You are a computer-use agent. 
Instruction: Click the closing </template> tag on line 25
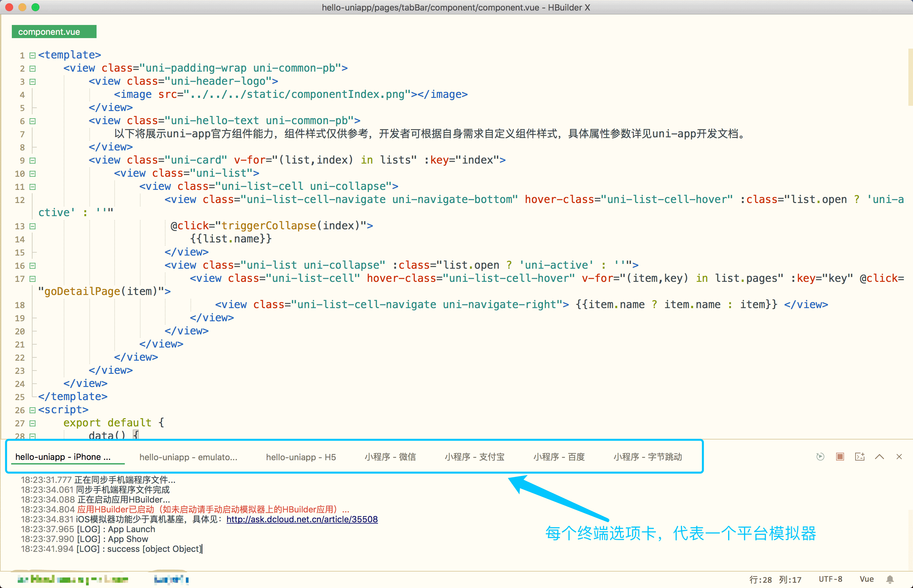coord(73,397)
